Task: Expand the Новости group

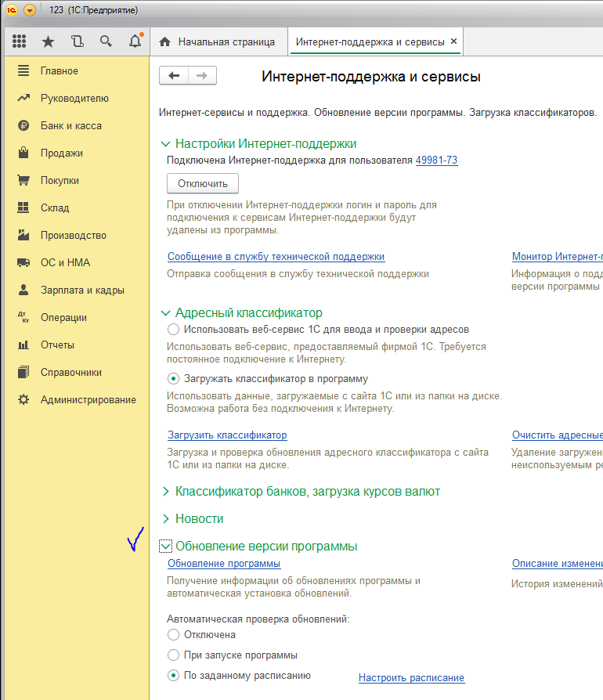Action: coord(166,519)
